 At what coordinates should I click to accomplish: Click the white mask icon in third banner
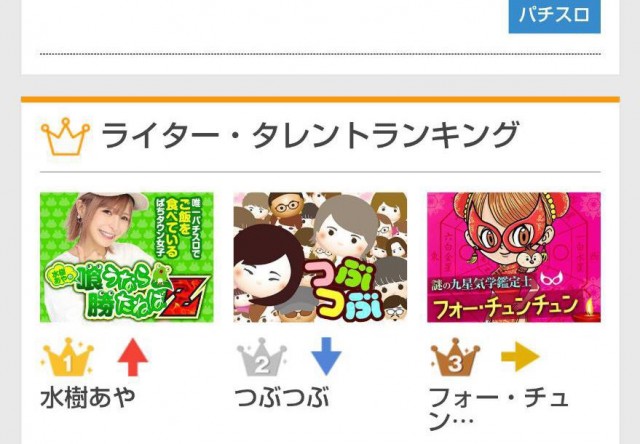pyautogui.click(x=551, y=279)
